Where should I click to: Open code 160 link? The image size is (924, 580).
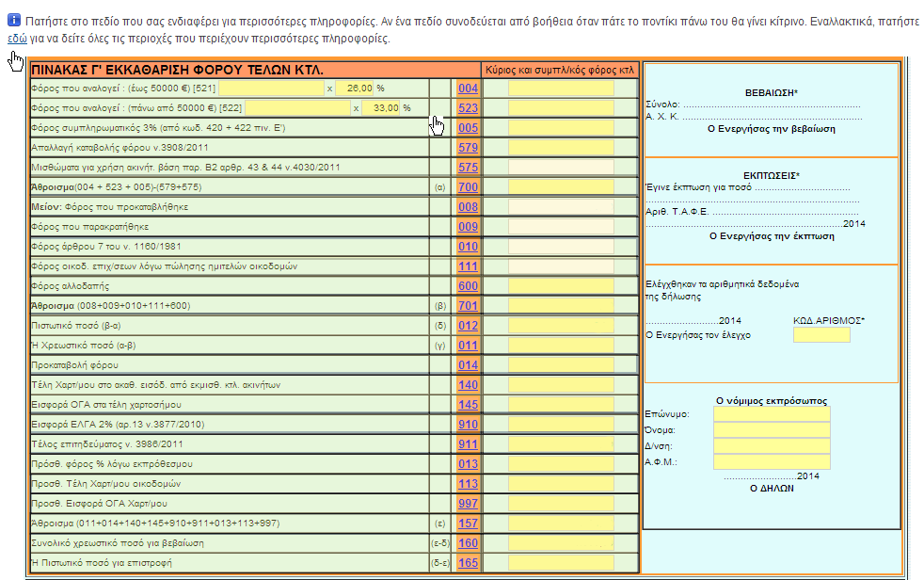468,543
